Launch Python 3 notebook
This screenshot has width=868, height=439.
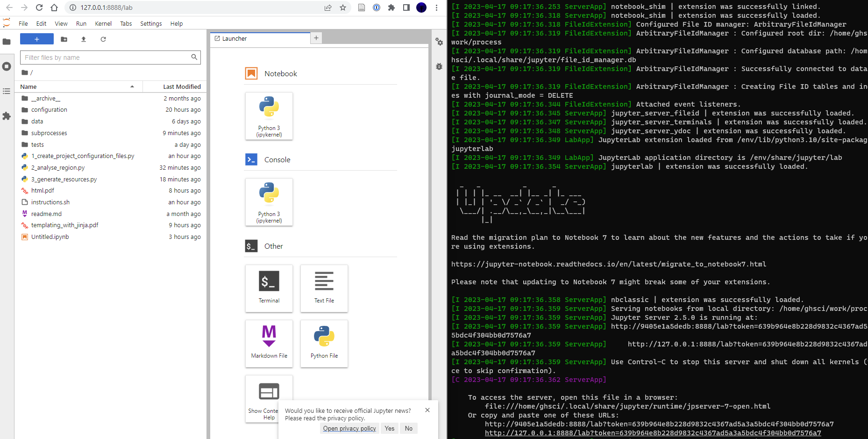click(269, 116)
